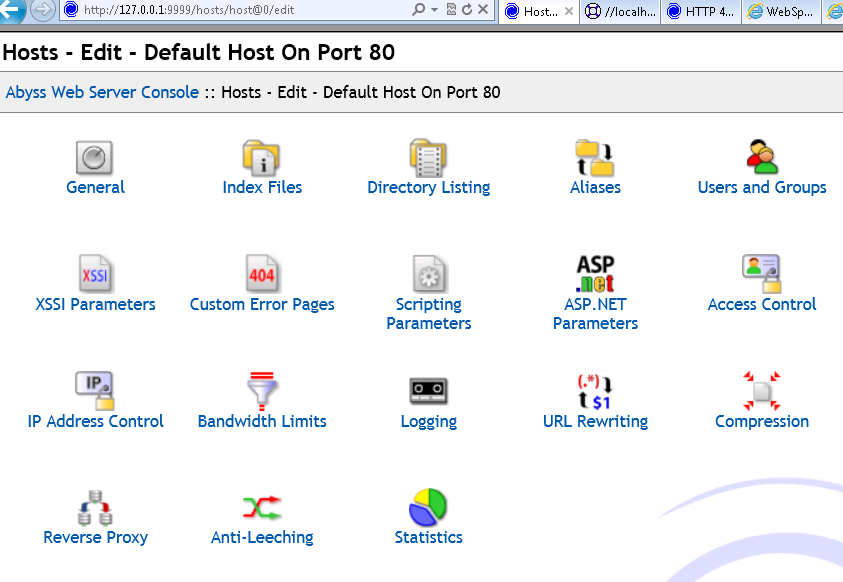This screenshot has width=843, height=582.
Task: Follow the Abyss Web Server Console breadcrumb link
Action: 101,91
